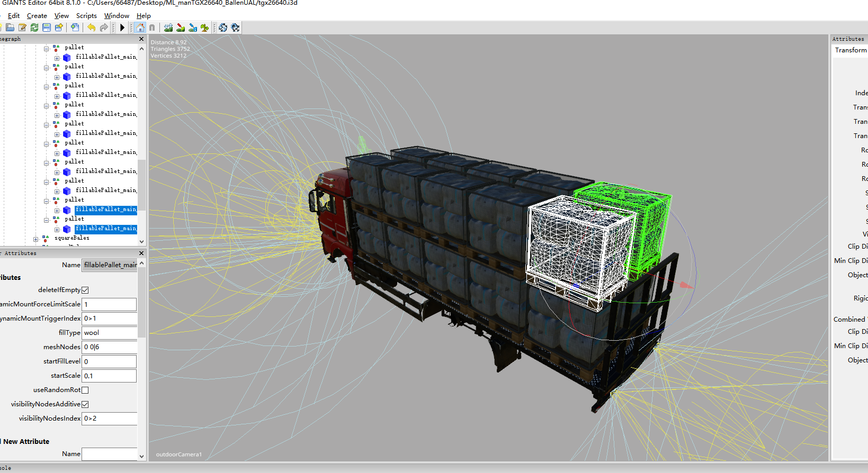
Task: Click the house icon in toolbar
Action: pos(140,28)
